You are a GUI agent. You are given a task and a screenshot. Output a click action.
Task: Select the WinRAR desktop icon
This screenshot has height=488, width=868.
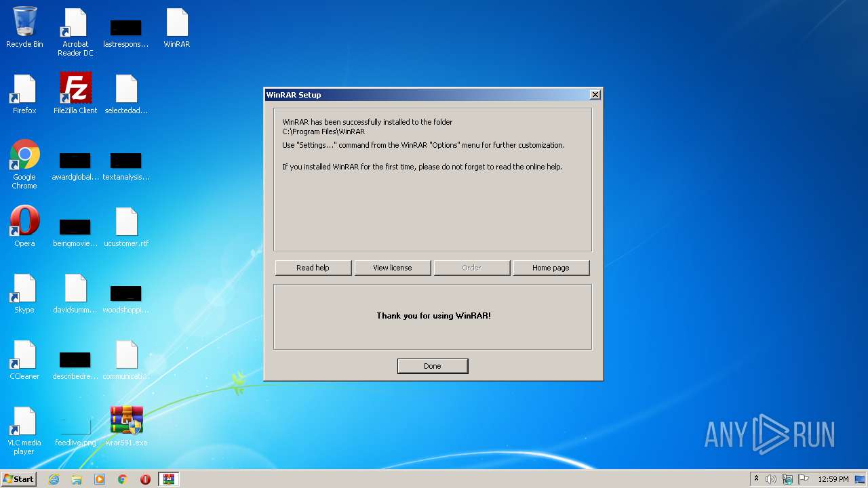(177, 28)
